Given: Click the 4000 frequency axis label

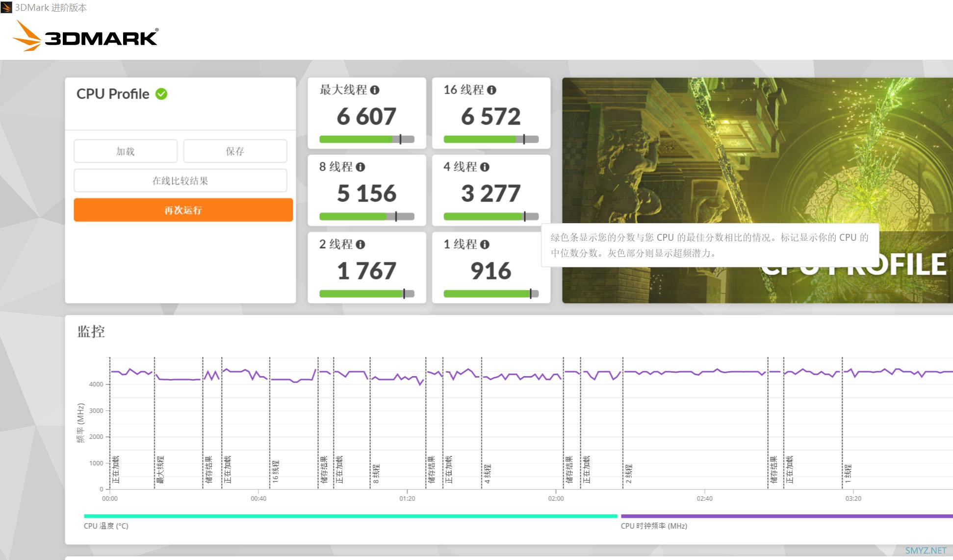Looking at the screenshot, I should [x=96, y=384].
